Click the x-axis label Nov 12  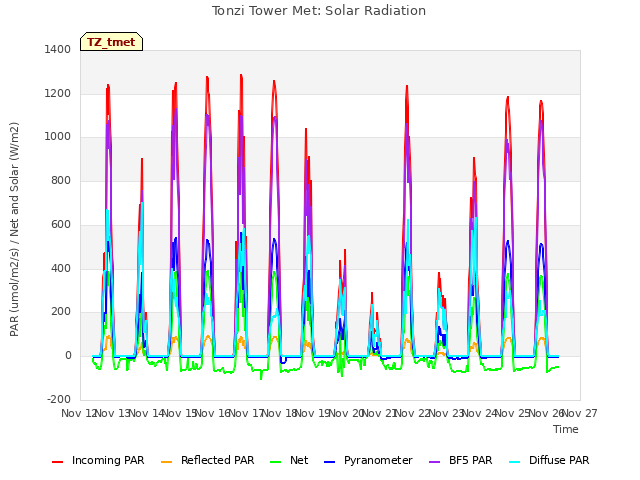(78, 413)
